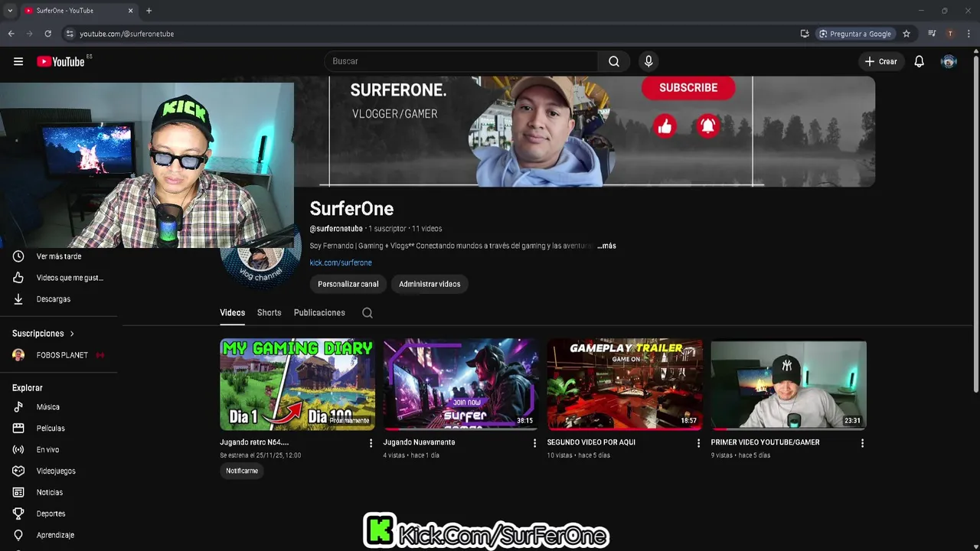980x551 pixels.
Task: Open the YouTube hamburger guide menu
Action: (x=18, y=61)
